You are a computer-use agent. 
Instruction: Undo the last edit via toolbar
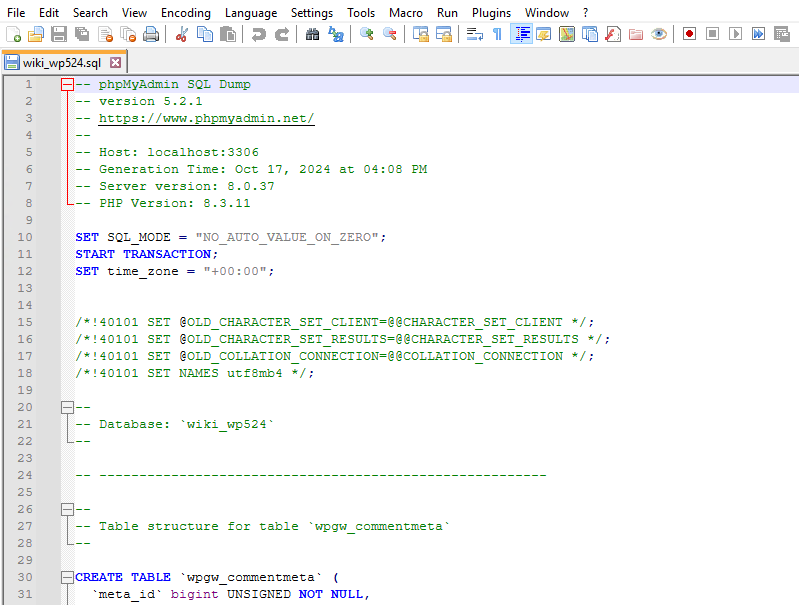point(258,34)
